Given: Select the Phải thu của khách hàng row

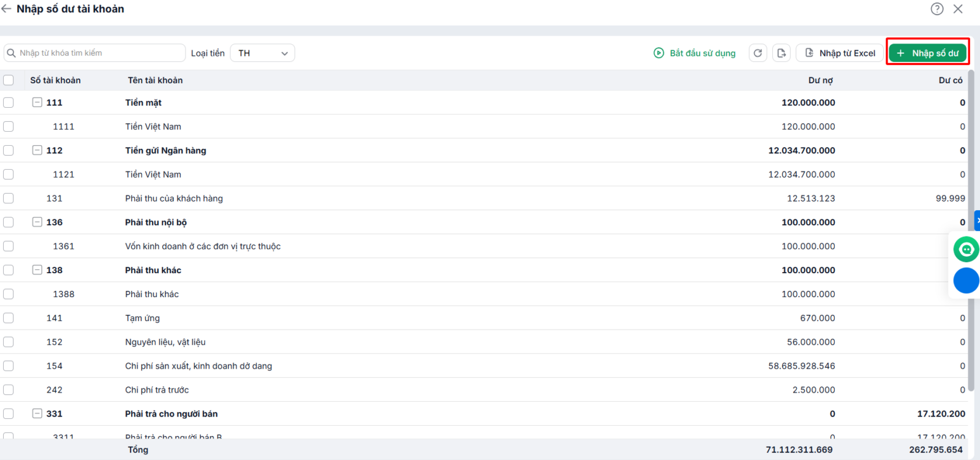Looking at the screenshot, I should pos(484,198).
